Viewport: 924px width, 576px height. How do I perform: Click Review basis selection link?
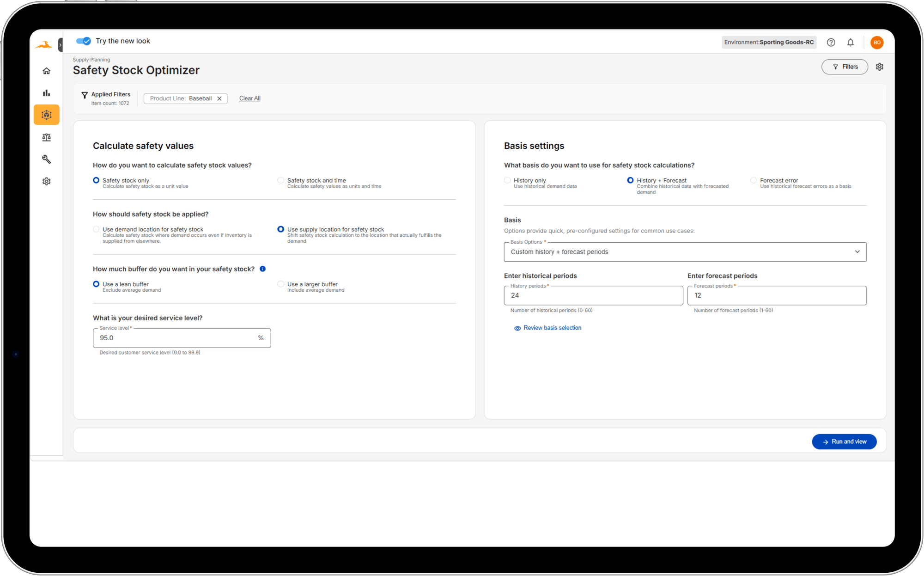click(552, 328)
